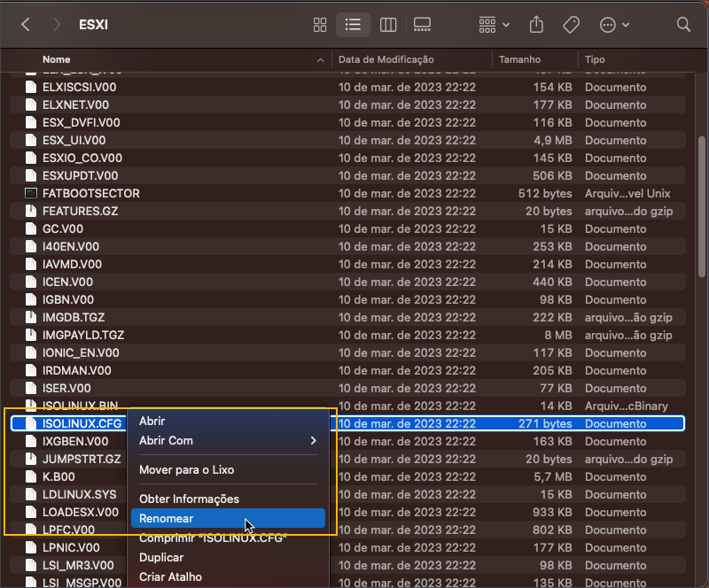709x588 pixels.
Task: Select the IMGDB.TGZ archive icon
Action: pyautogui.click(x=31, y=317)
